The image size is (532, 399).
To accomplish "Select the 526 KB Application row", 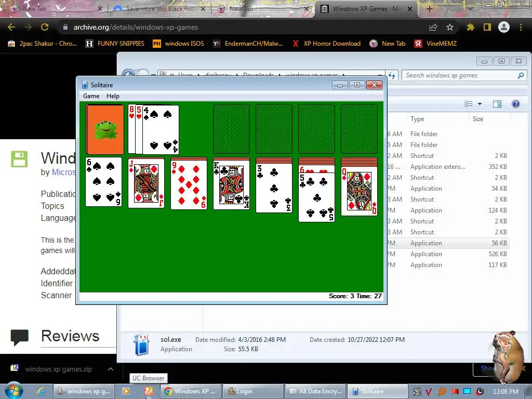I will (x=448, y=254).
